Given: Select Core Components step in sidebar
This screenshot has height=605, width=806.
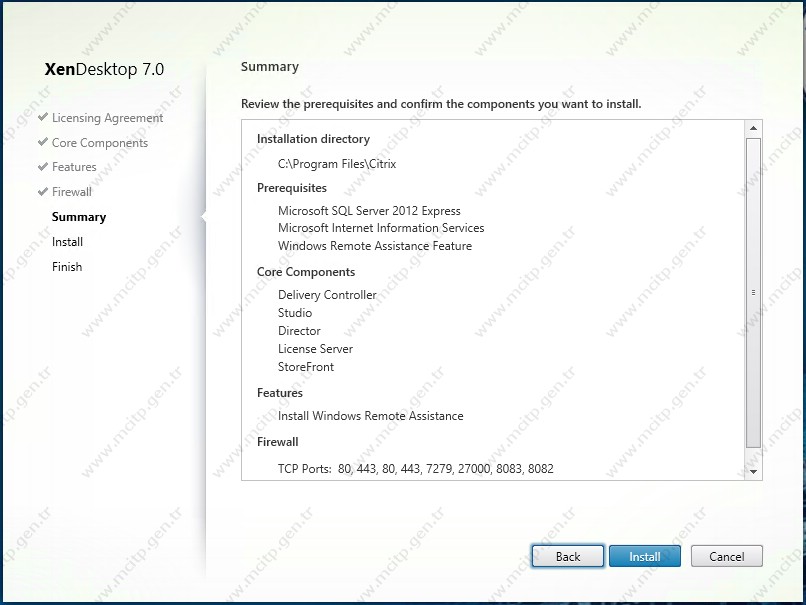Looking at the screenshot, I should pos(100,142).
